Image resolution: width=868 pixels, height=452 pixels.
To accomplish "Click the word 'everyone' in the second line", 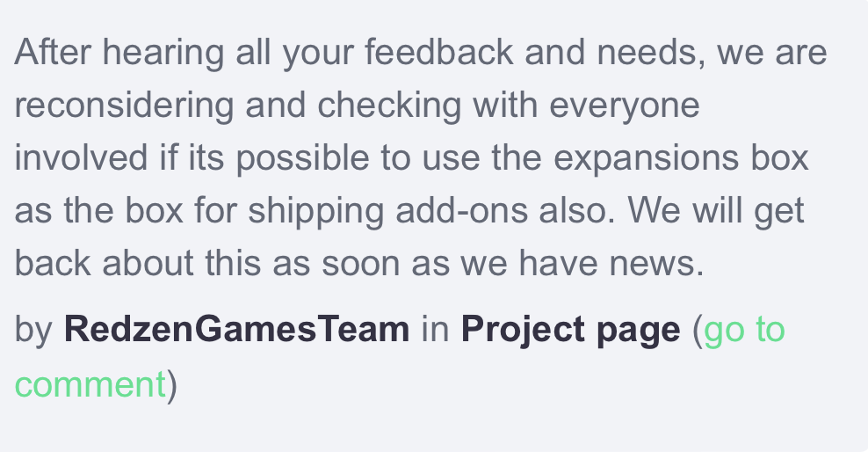I will point(625,106).
